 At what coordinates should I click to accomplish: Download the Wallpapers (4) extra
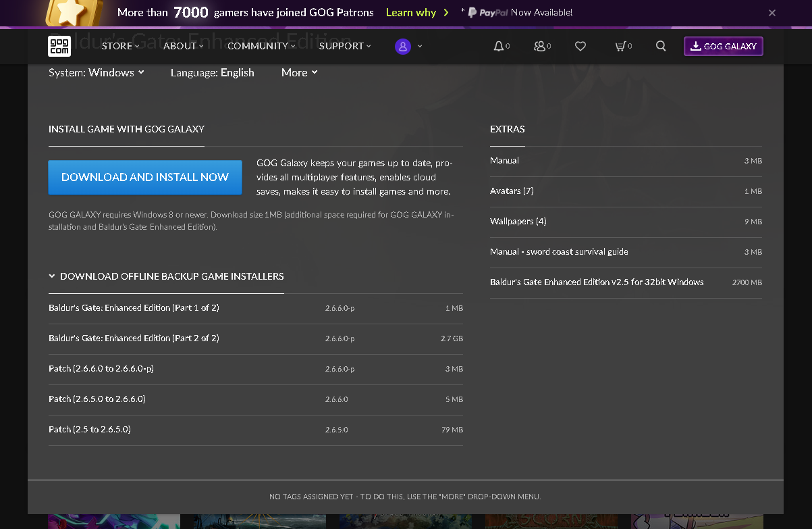(626, 222)
